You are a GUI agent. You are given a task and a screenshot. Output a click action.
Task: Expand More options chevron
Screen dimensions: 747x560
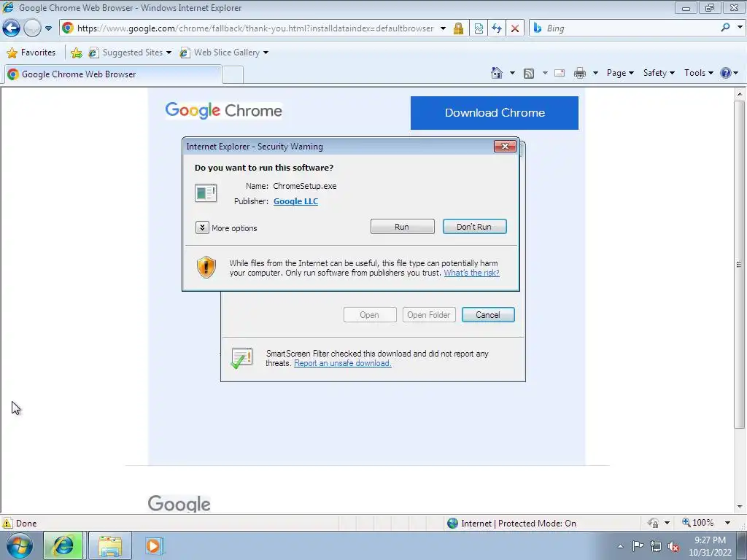click(202, 227)
